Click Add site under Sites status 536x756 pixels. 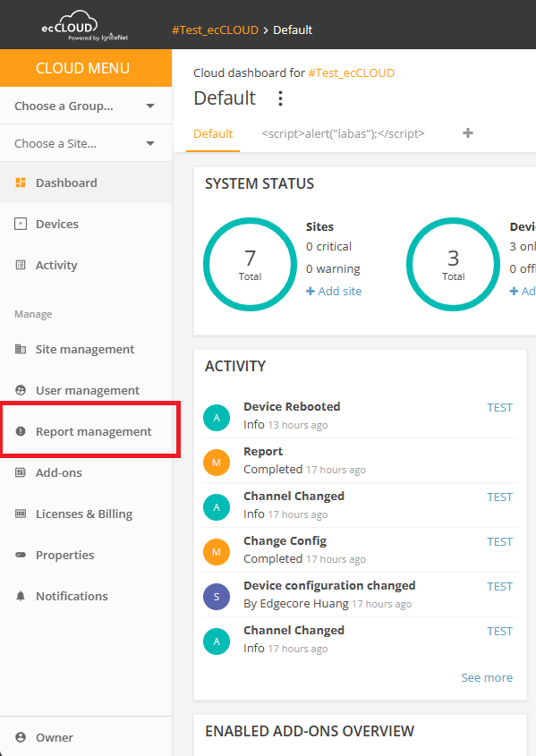click(x=334, y=291)
